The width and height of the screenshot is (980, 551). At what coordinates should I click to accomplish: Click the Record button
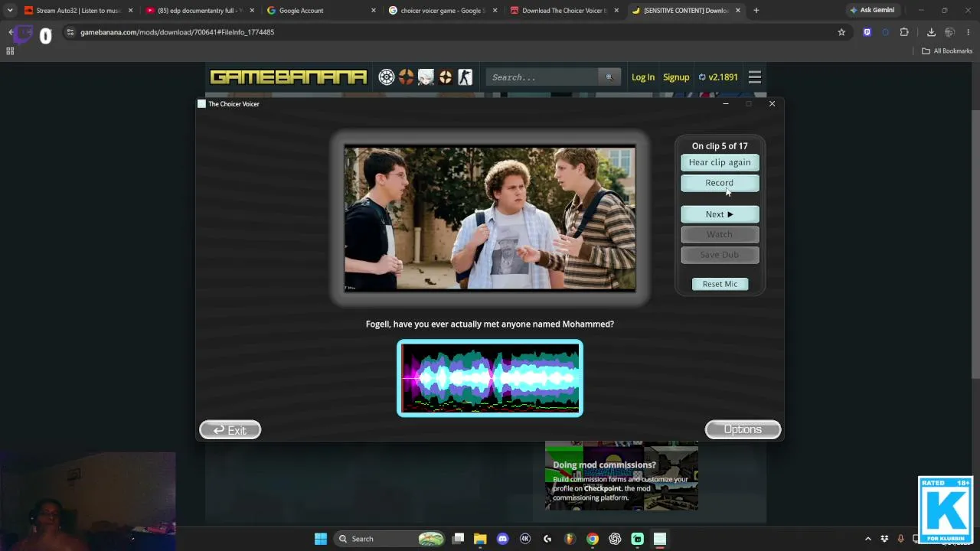(720, 183)
